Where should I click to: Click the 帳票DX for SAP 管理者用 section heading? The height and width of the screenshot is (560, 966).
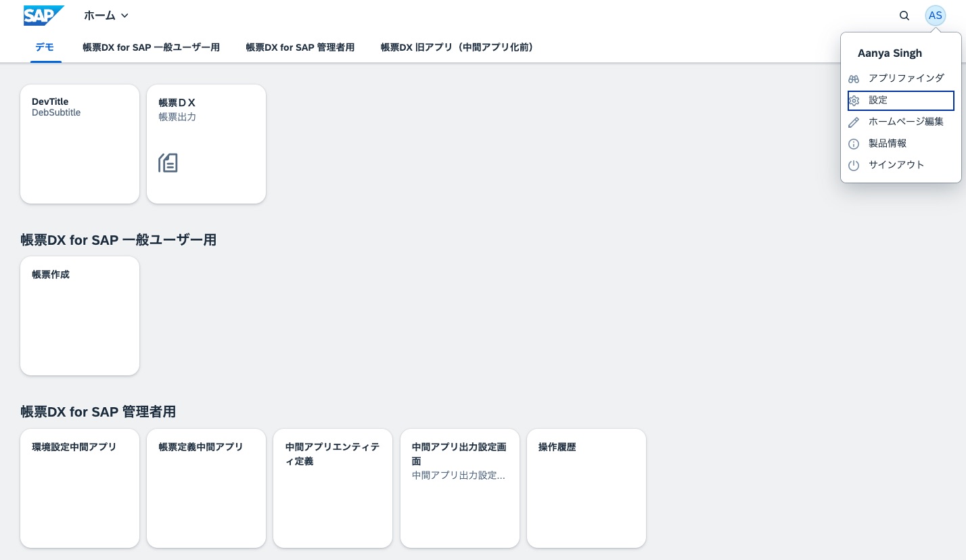point(98,411)
